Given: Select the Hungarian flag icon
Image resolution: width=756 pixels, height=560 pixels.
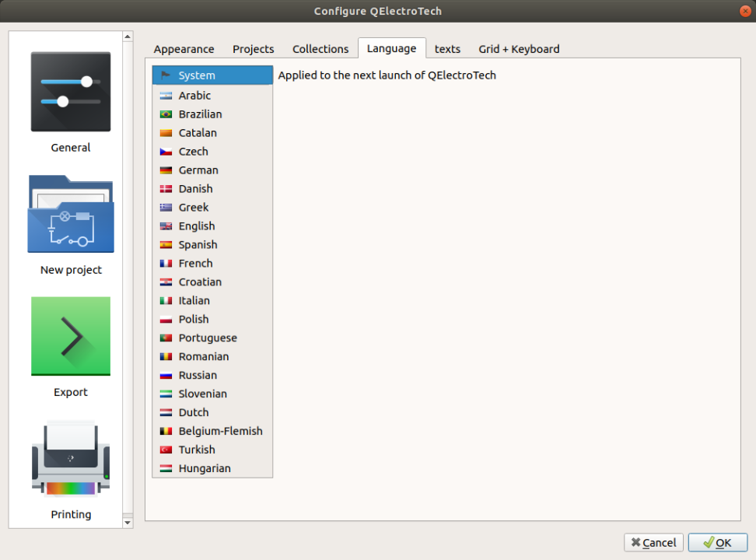Looking at the screenshot, I should [166, 469].
